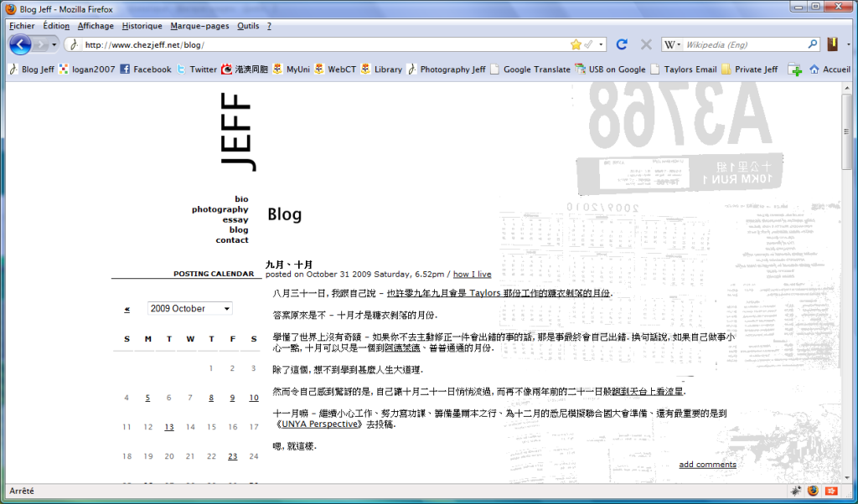Bookmark this page with the star icon
This screenshot has height=504, width=858.
(576, 44)
